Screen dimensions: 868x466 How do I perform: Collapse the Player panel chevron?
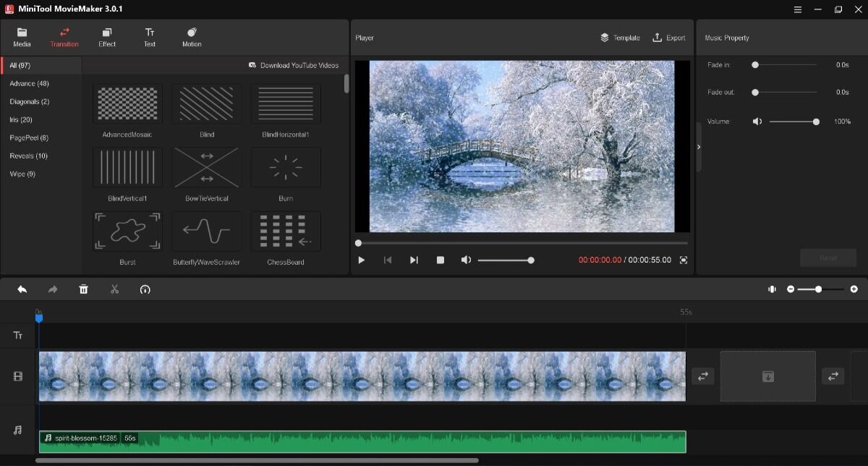click(x=698, y=146)
